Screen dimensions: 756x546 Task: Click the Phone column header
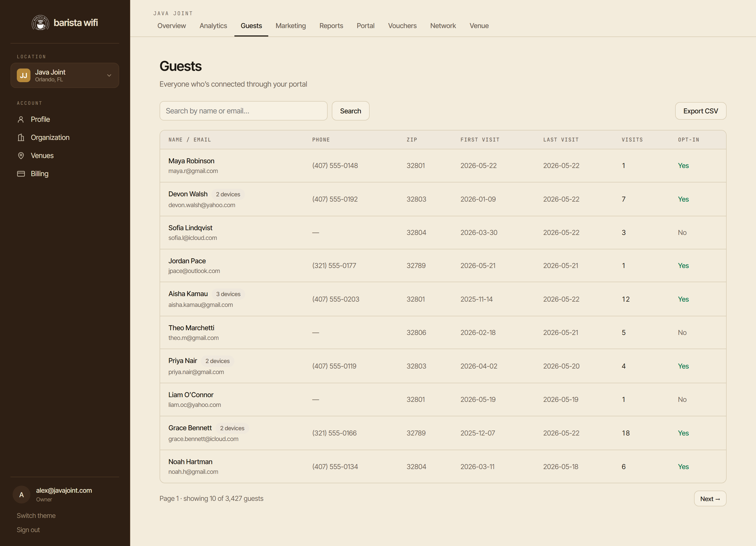pyautogui.click(x=321, y=140)
